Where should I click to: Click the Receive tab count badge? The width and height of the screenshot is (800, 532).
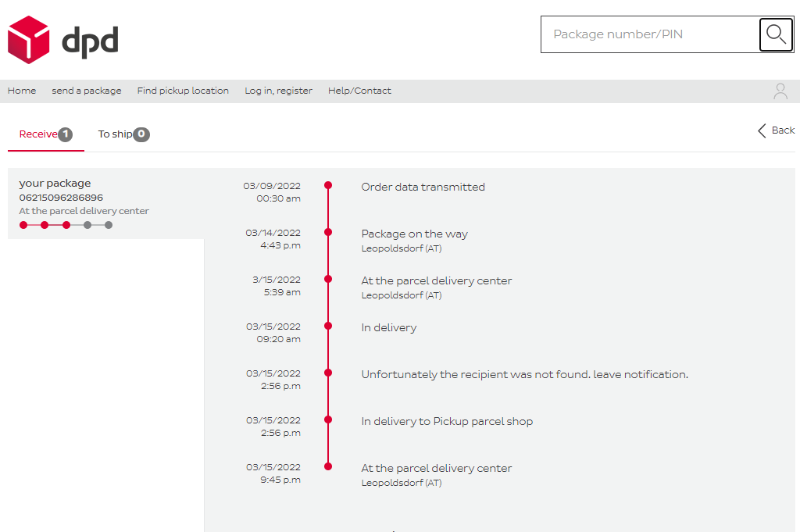[x=66, y=134]
